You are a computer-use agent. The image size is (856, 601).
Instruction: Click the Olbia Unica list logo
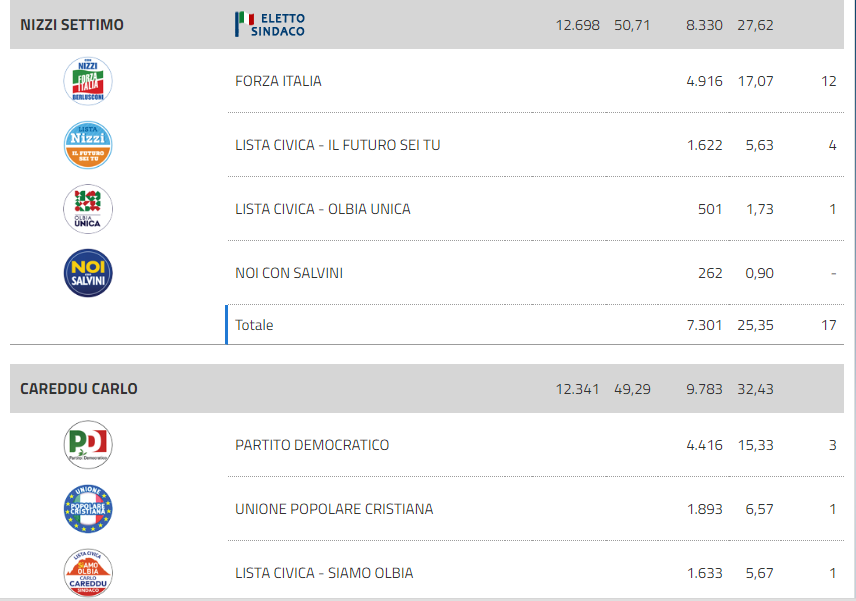(88, 209)
